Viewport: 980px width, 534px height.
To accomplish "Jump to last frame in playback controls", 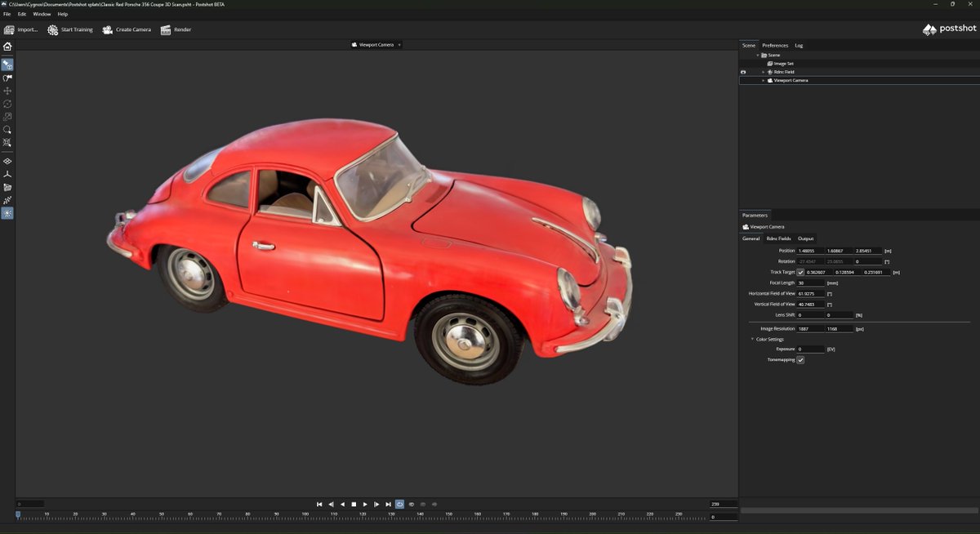I will [x=388, y=505].
